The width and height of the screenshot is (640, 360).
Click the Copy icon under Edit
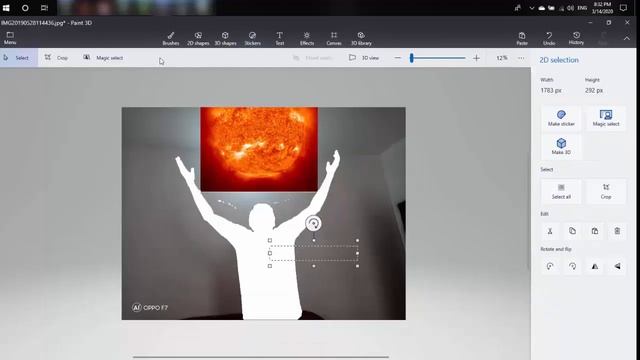(x=572, y=231)
